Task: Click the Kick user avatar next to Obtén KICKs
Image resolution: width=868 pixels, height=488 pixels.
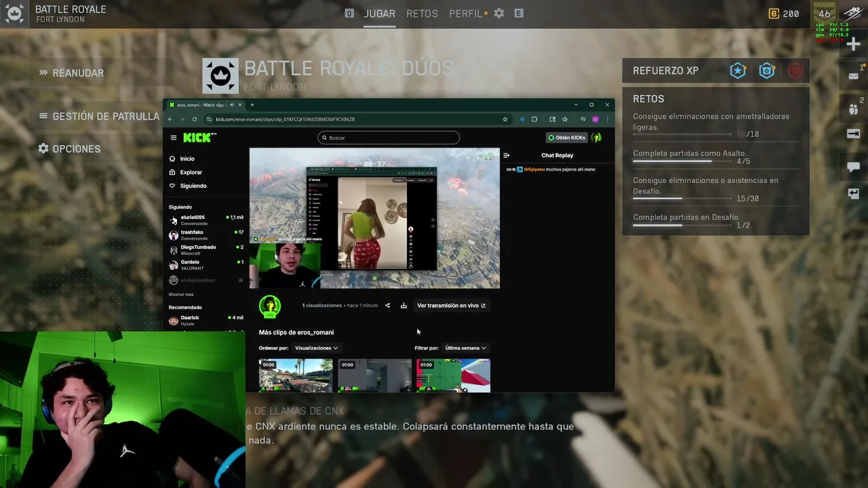Action: tap(597, 138)
